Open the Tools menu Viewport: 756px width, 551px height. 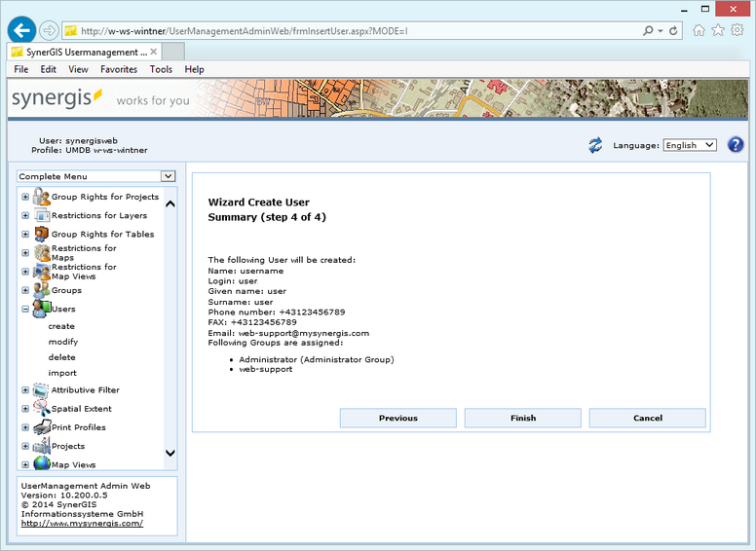tap(161, 69)
